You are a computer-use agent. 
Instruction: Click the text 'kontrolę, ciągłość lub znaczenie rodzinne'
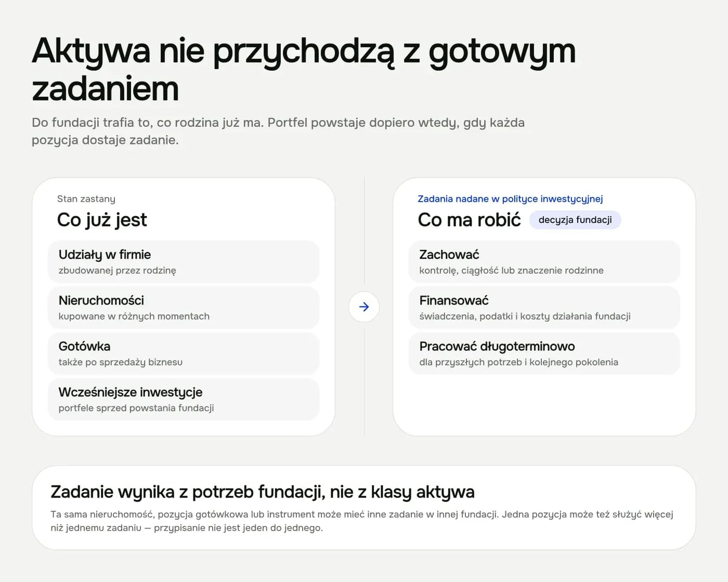pyautogui.click(x=512, y=271)
